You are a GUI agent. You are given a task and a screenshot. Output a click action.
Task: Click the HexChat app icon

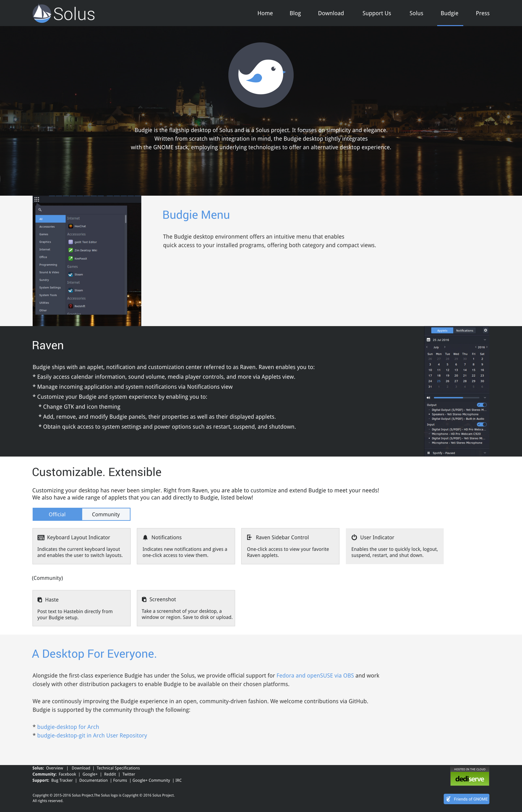point(70,226)
